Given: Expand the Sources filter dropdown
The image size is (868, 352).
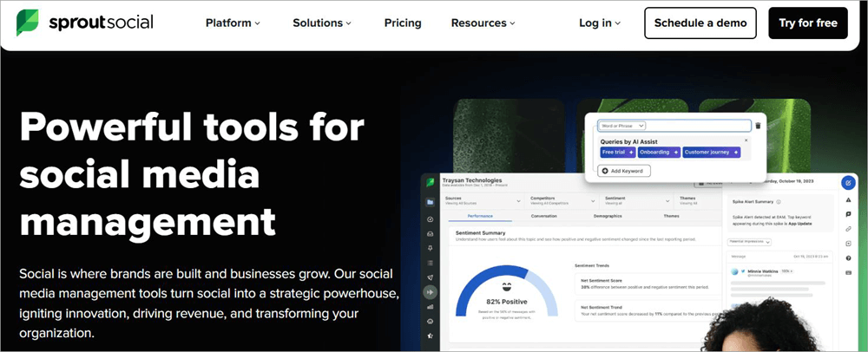Looking at the screenshot, I should [x=483, y=200].
